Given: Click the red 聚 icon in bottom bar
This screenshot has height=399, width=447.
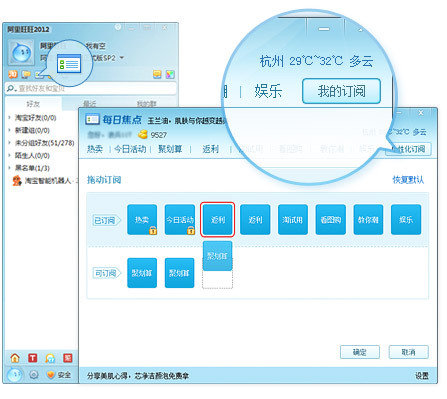Looking at the screenshot, I should 68,358.
